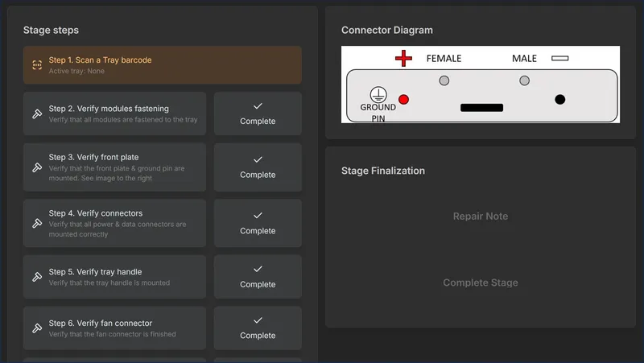Open the Step 2 Verify modules fastening card
This screenshot has width=644, height=363.
(114, 113)
